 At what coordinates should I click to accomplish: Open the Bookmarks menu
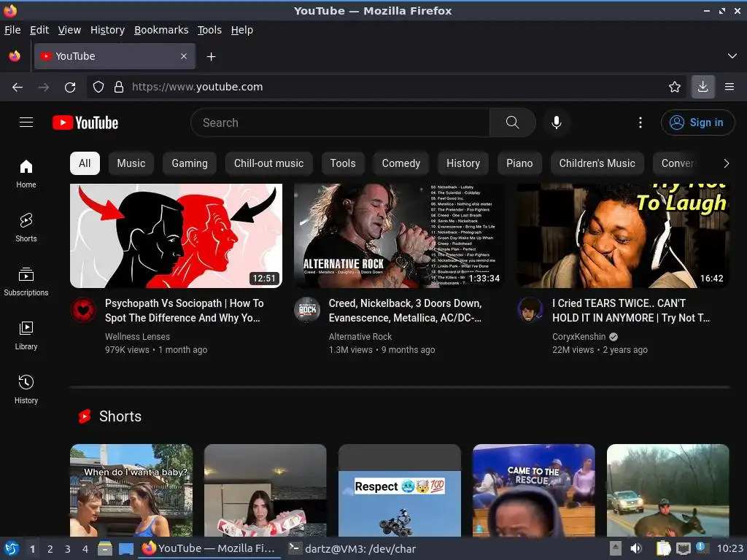(x=161, y=30)
